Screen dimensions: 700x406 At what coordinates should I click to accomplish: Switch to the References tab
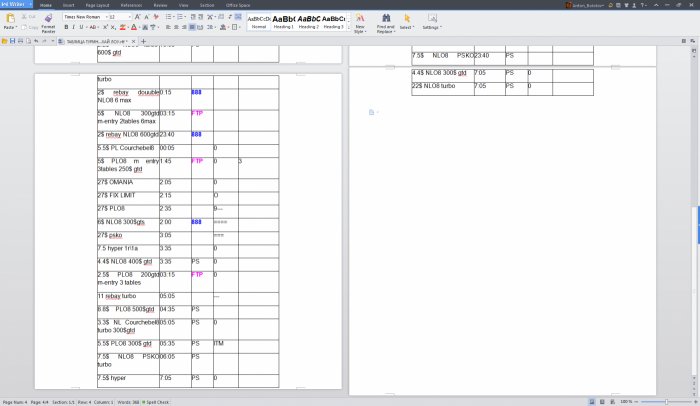[131, 5]
